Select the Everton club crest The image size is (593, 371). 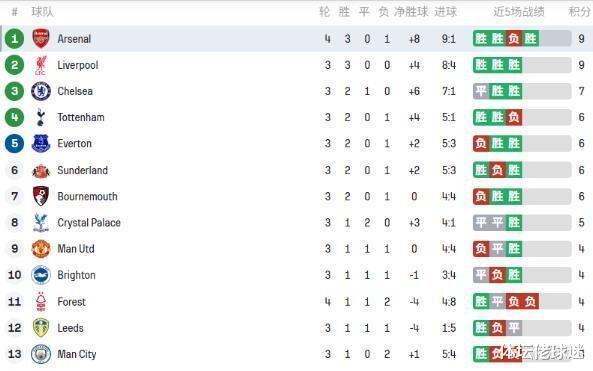click(x=41, y=143)
